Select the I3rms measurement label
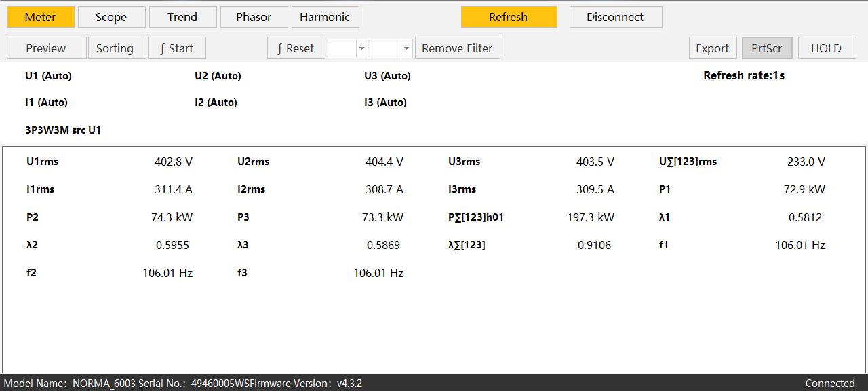868x391 pixels. point(462,189)
